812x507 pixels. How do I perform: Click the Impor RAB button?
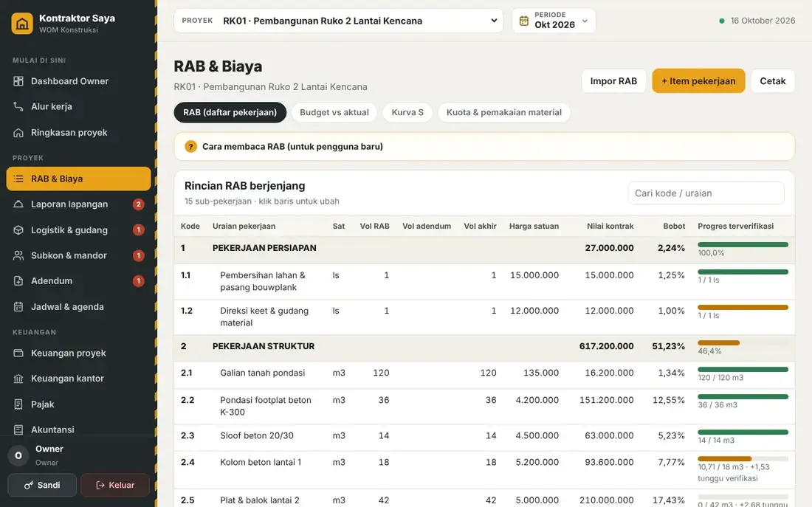point(613,80)
